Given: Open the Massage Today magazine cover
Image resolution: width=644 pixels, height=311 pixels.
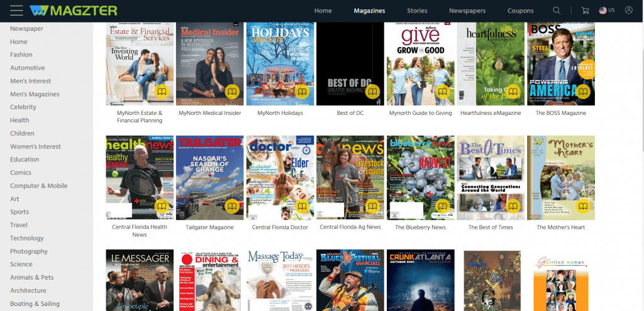Looking at the screenshot, I should coord(280,280).
